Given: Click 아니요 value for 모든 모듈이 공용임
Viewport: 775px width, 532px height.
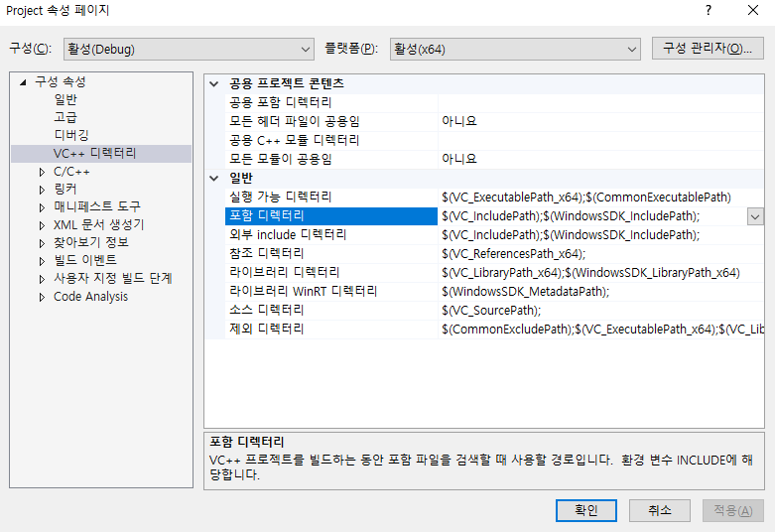Looking at the screenshot, I should point(601,159).
